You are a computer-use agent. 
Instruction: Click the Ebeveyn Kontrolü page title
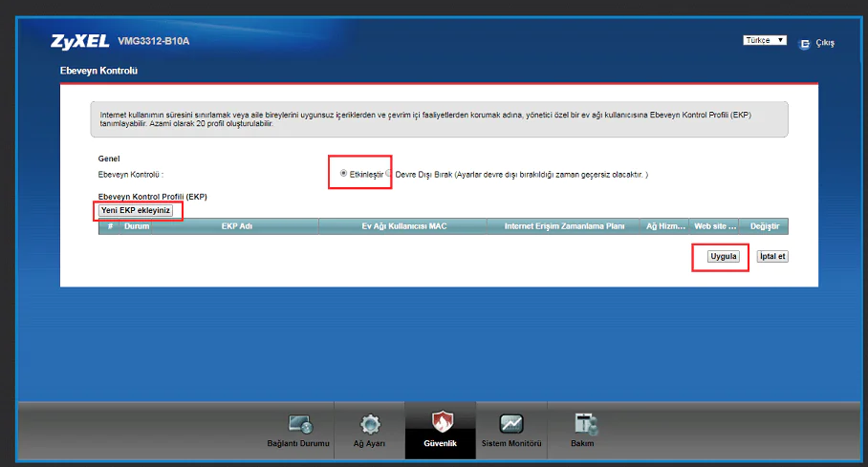98,71
